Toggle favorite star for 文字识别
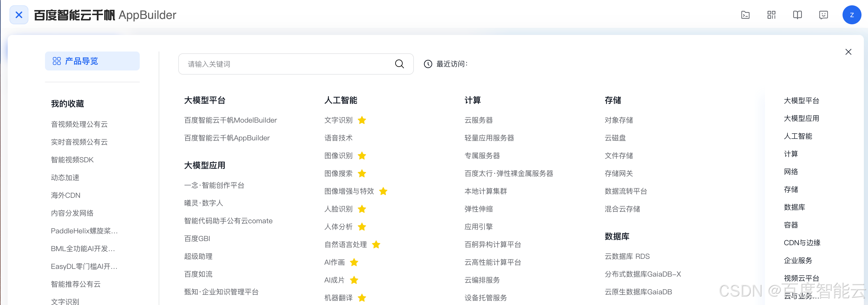This screenshot has width=868, height=305. [x=362, y=120]
